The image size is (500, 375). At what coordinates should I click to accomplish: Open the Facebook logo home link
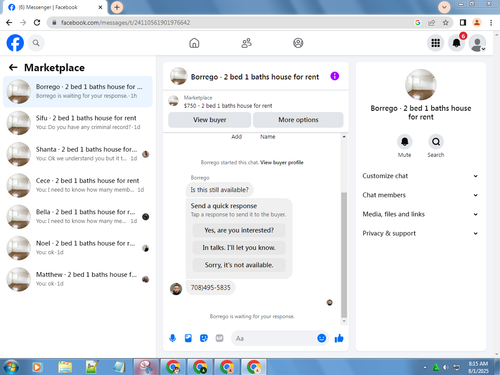15,43
